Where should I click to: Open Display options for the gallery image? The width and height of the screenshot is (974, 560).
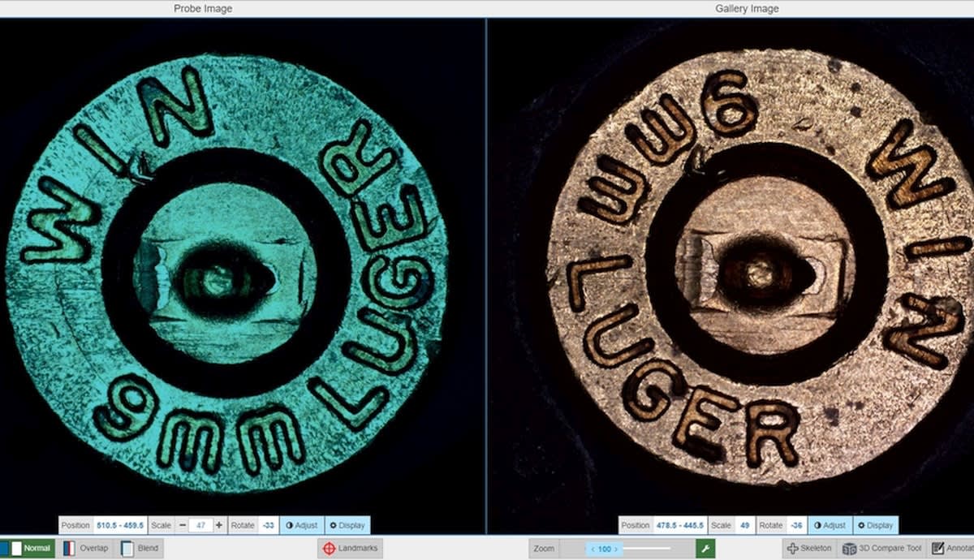coord(875,525)
